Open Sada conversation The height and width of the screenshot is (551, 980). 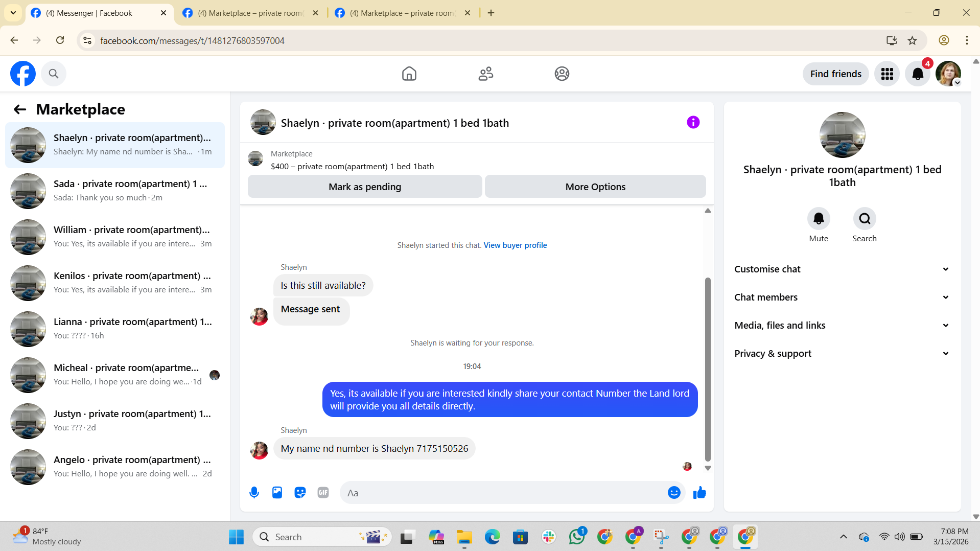click(x=115, y=191)
